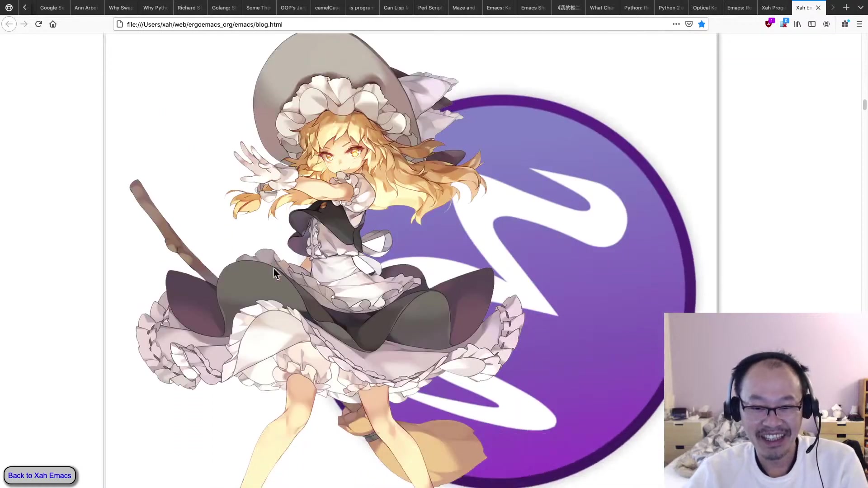The height and width of the screenshot is (488, 868).
Task: Open the Library bookmarks icon
Action: point(797,24)
